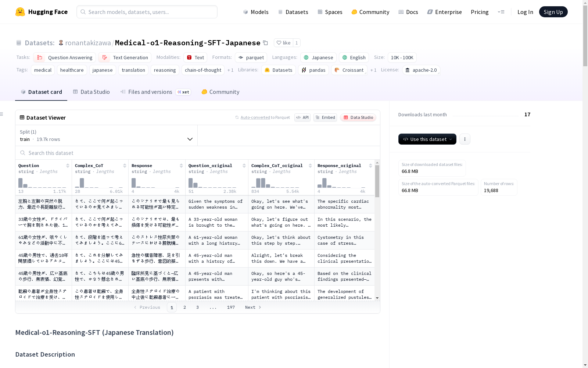Image resolution: width=588 pixels, height=368 pixels.
Task: Sort the Question_original column
Action: point(244,166)
